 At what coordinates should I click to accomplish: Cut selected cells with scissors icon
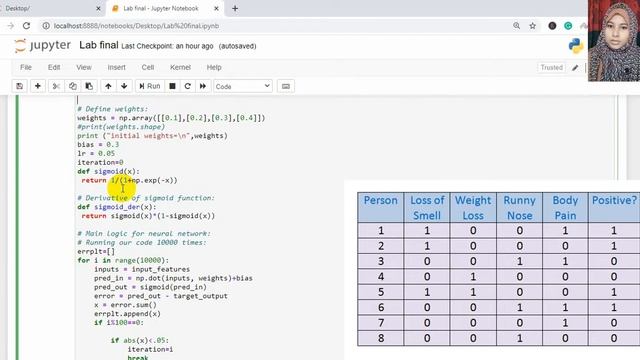tap(56, 86)
